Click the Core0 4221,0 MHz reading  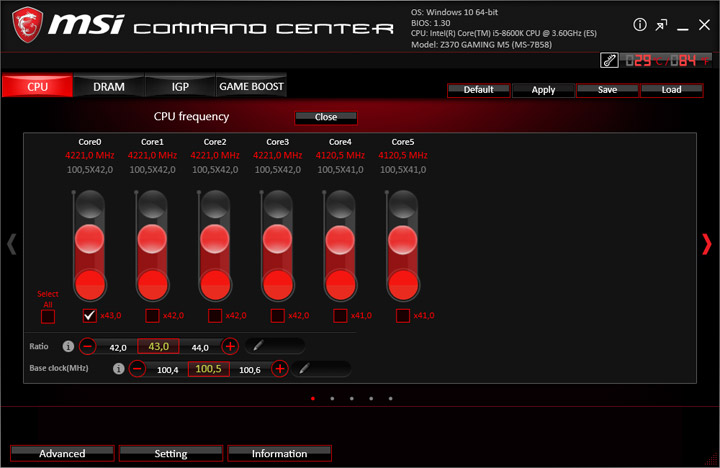90,155
